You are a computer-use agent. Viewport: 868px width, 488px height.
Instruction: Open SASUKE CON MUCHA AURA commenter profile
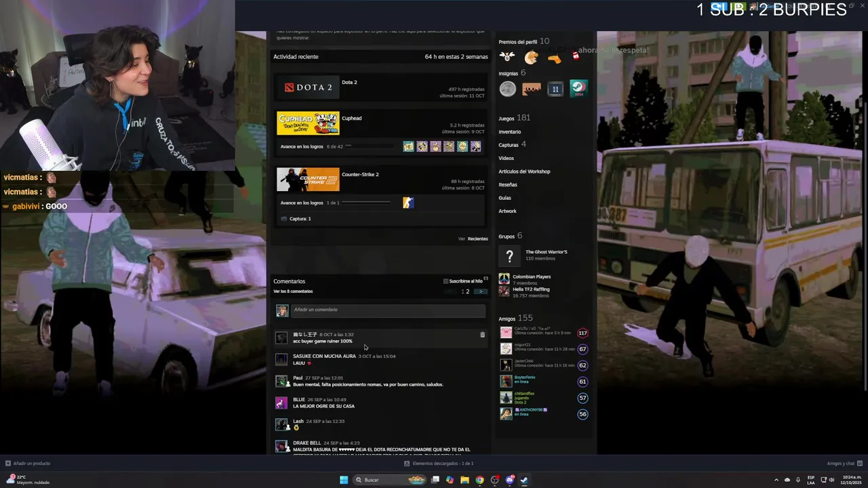click(x=324, y=356)
